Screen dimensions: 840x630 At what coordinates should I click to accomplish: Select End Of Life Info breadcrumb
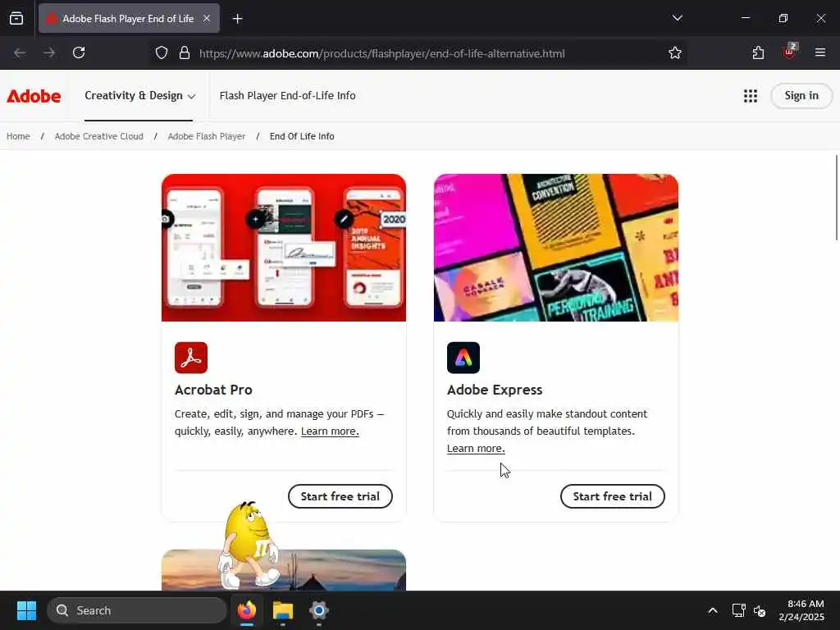tap(302, 137)
